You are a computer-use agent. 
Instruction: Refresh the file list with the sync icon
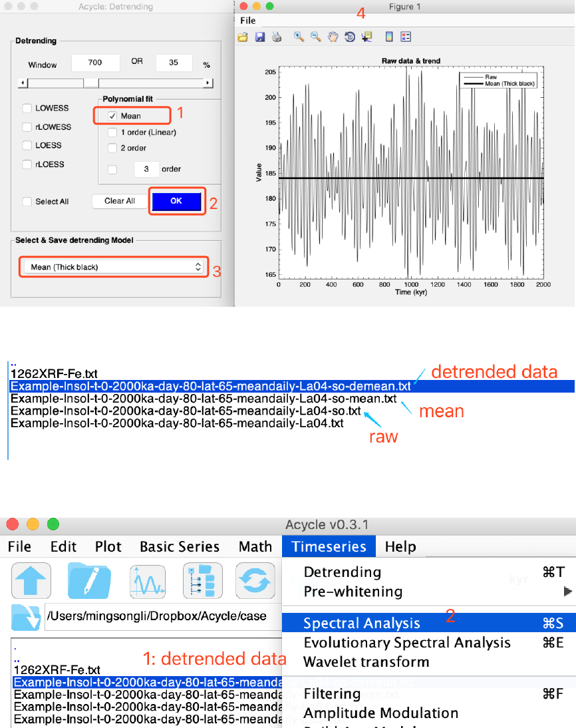255,580
